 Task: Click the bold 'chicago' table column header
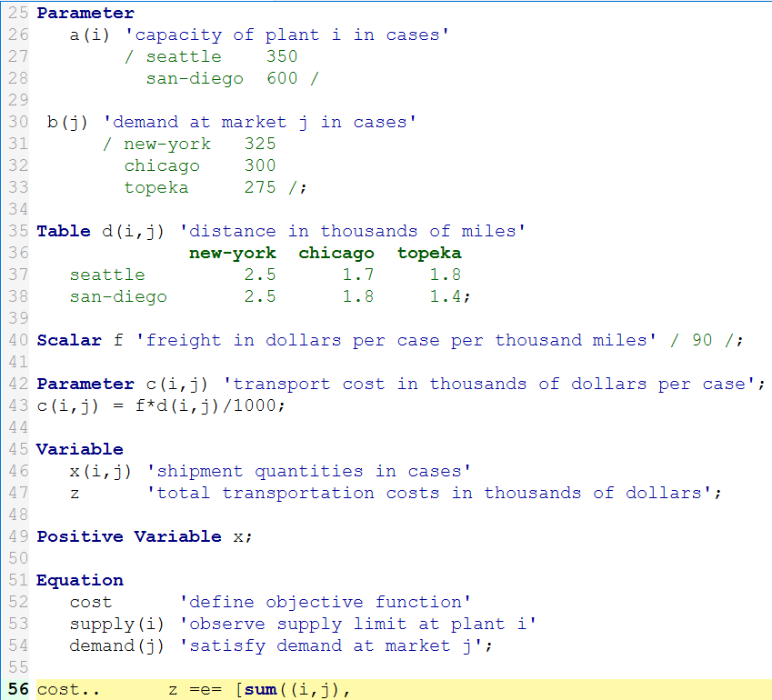tap(336, 253)
